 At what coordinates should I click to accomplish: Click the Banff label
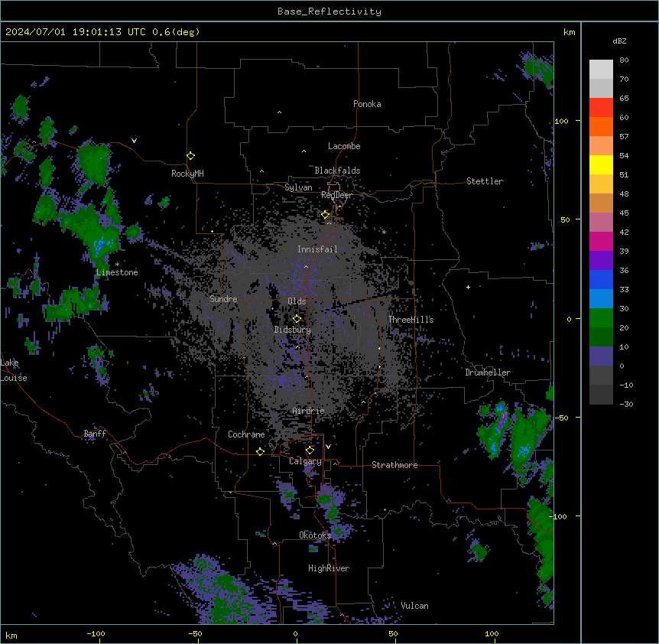[x=95, y=434]
